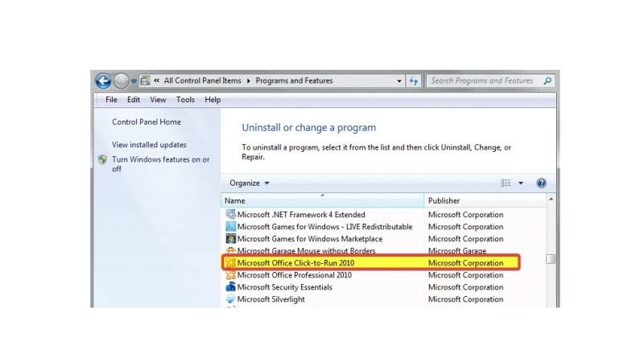Sort by the Name column header
Screen dimensions: 644x362
point(323,200)
